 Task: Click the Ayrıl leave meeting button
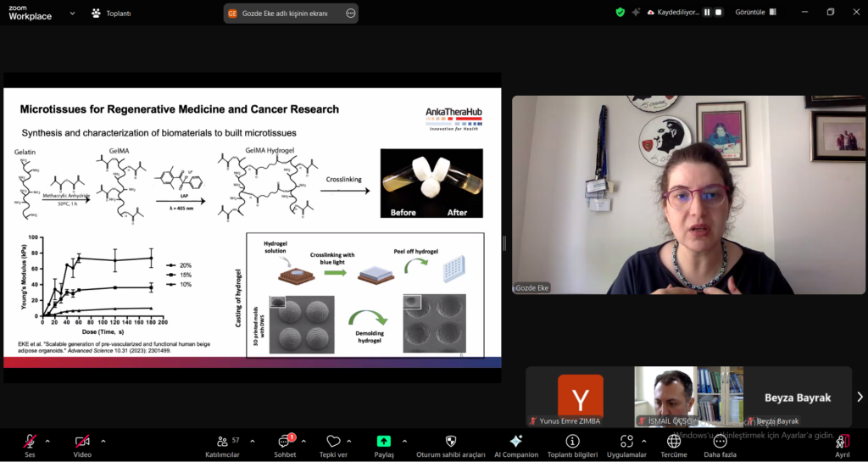coord(842,445)
